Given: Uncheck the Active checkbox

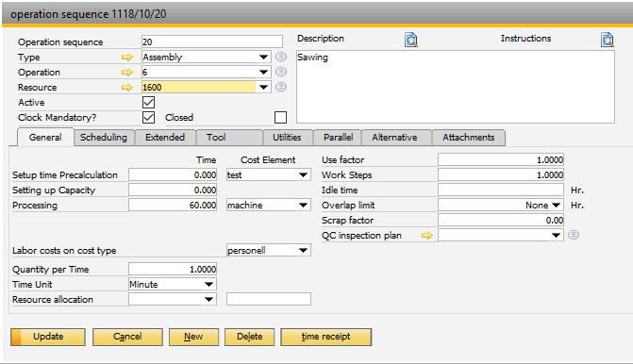Looking at the screenshot, I should coord(148,102).
